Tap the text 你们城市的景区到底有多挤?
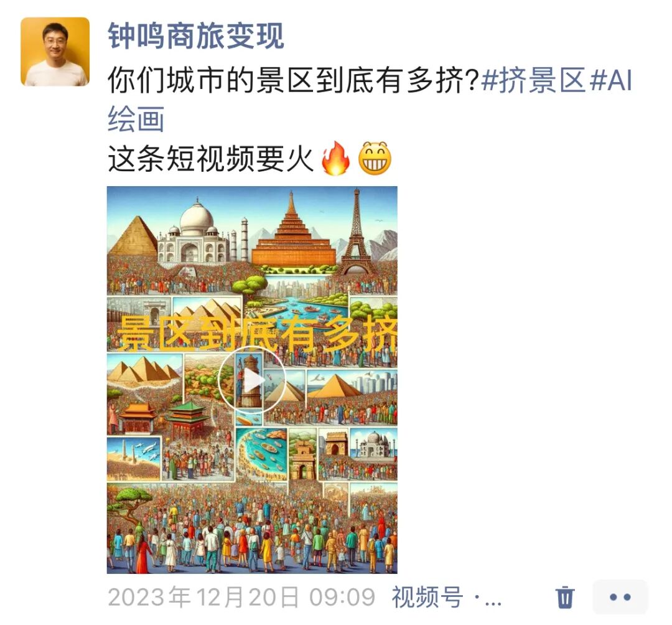Image resolution: width=672 pixels, height=625 pixels. coord(292,80)
